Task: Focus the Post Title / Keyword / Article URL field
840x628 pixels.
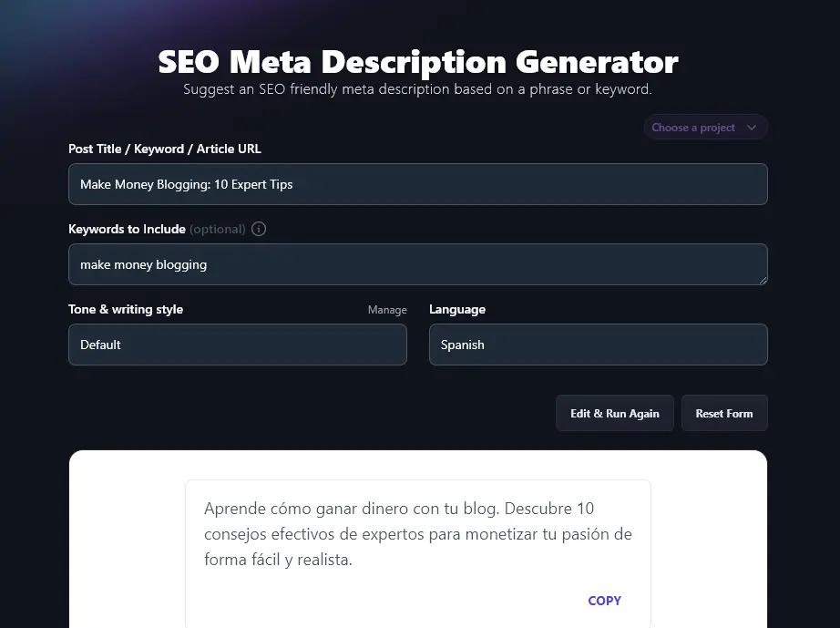Action: (x=417, y=184)
